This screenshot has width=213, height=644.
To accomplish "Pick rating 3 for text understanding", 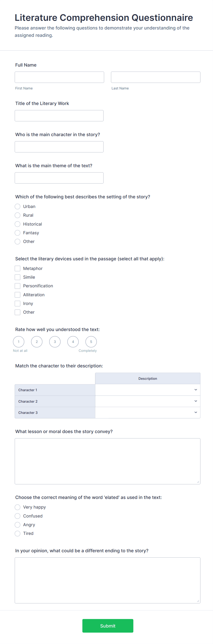I will (x=55, y=342).
